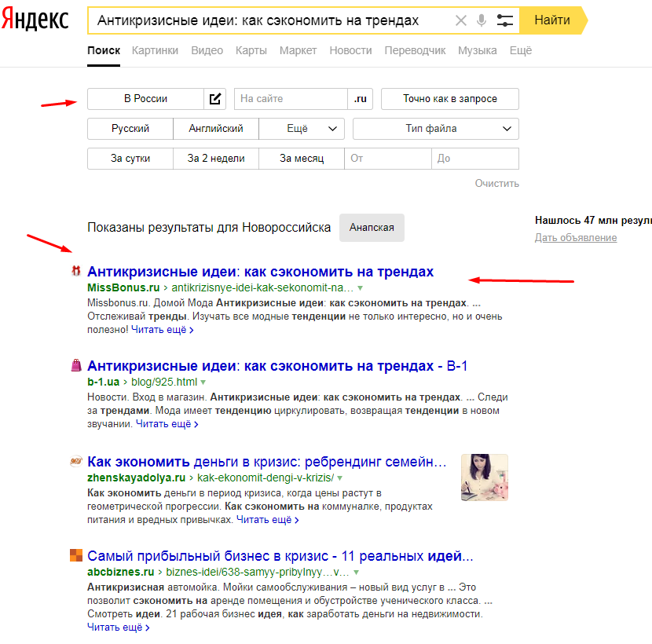The height and width of the screenshot is (644, 652).
Task: Select the Поиск tab
Action: coord(104,51)
